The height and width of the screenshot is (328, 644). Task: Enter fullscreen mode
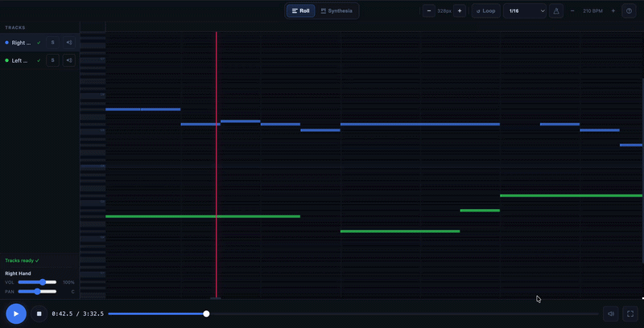click(x=630, y=314)
